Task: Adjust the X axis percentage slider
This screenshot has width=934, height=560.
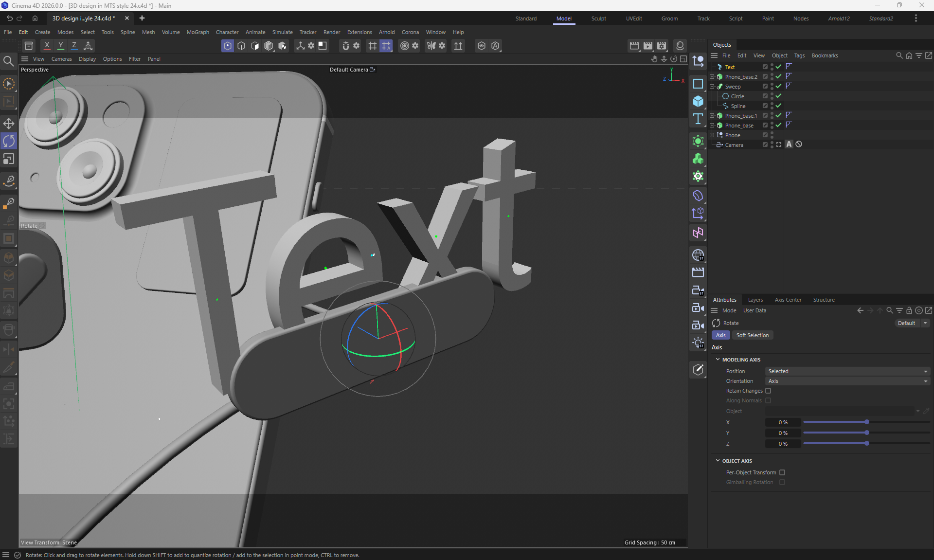Action: pos(866,422)
